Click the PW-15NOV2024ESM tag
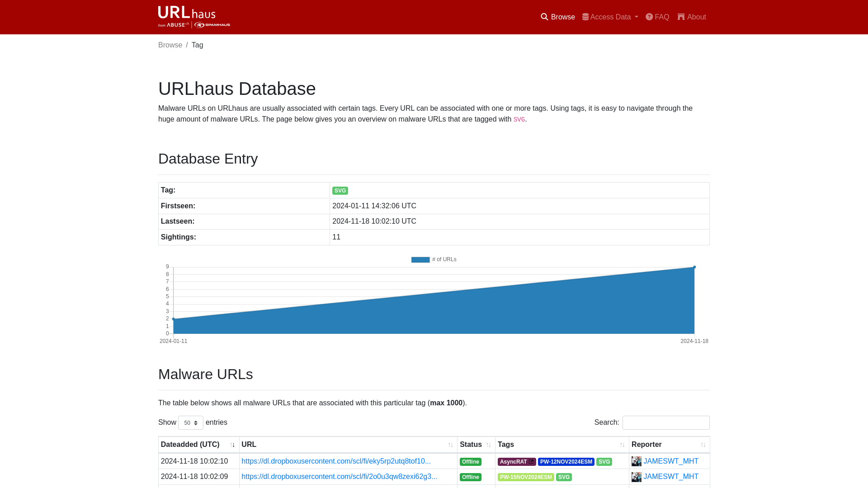The image size is (868, 488). (526, 477)
